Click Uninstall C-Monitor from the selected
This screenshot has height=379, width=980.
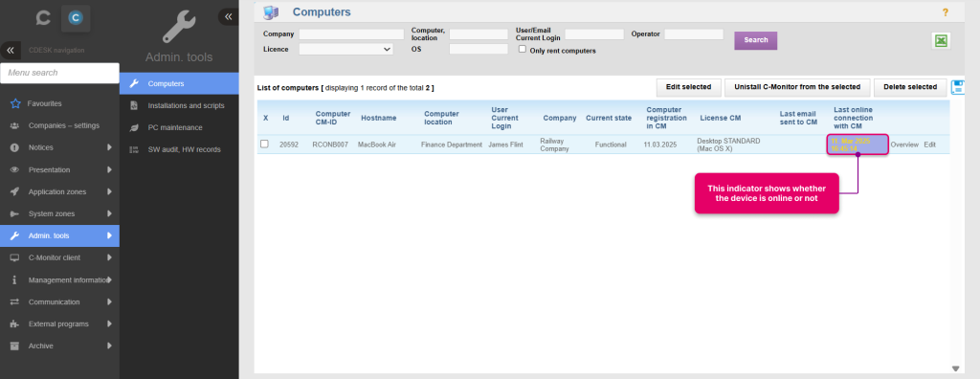[797, 87]
